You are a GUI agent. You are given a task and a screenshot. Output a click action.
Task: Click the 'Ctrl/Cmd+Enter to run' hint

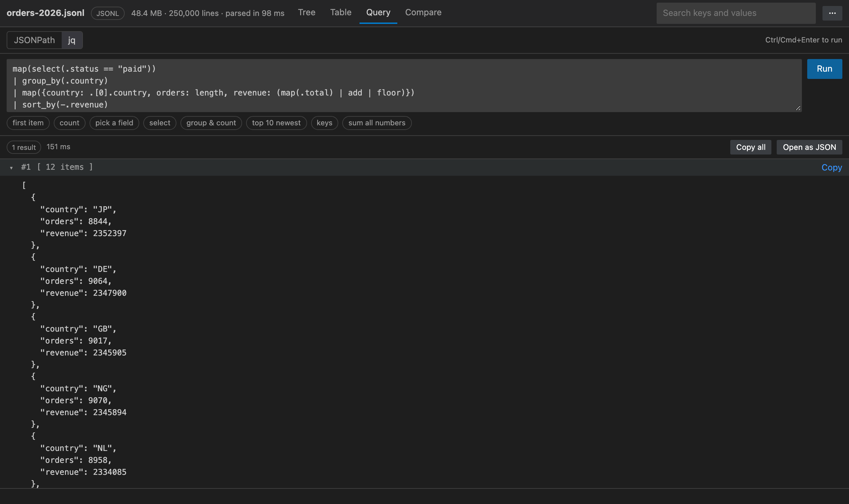coord(804,40)
